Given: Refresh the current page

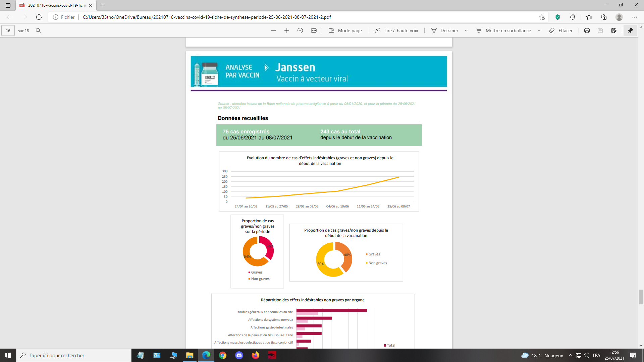Looking at the screenshot, I should [x=39, y=17].
